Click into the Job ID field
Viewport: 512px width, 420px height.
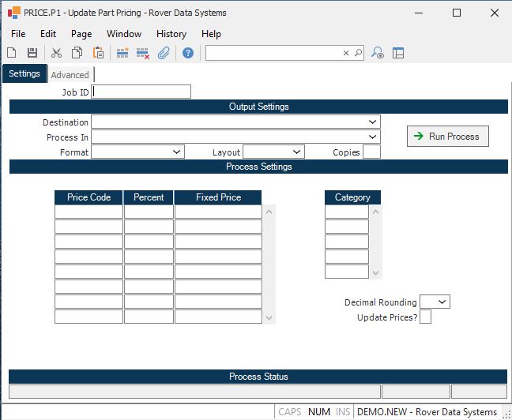click(142, 92)
